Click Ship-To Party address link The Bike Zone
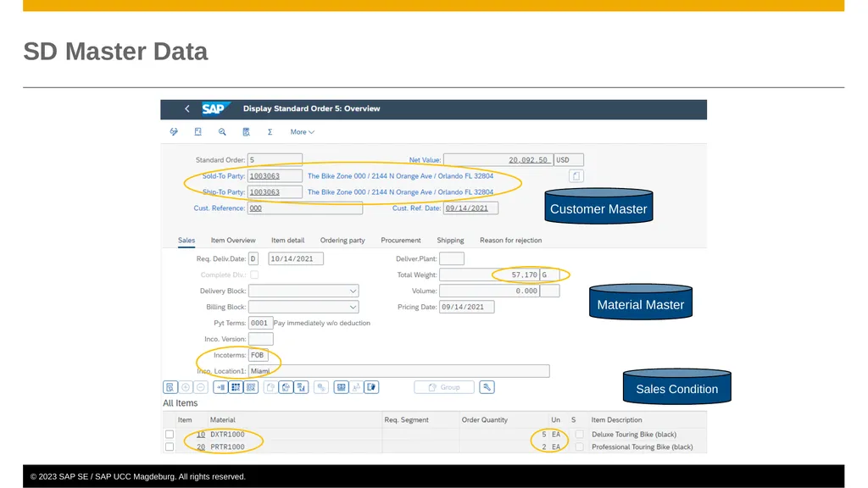The width and height of the screenshot is (868, 488). tap(400, 192)
